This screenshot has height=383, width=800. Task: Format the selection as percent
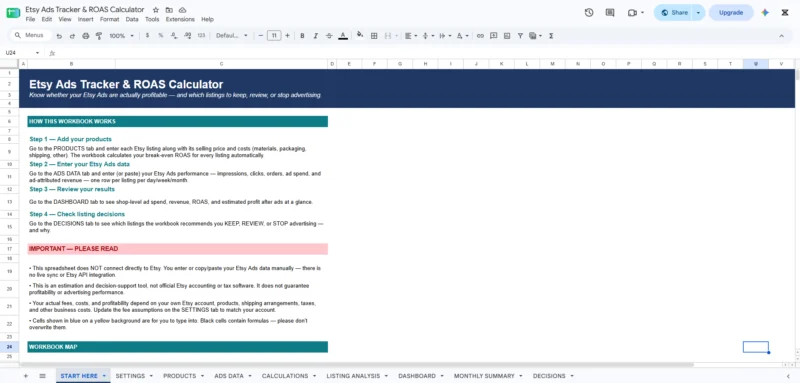click(161, 36)
